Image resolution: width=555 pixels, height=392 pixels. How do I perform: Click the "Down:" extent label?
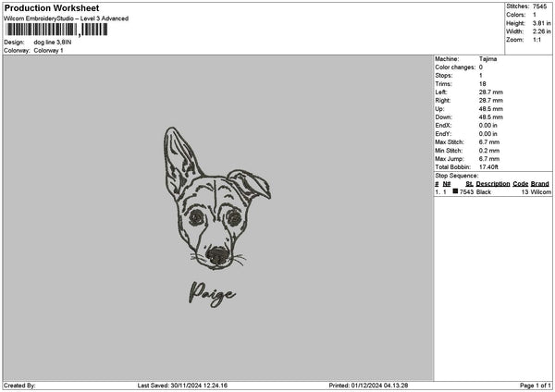(443, 117)
